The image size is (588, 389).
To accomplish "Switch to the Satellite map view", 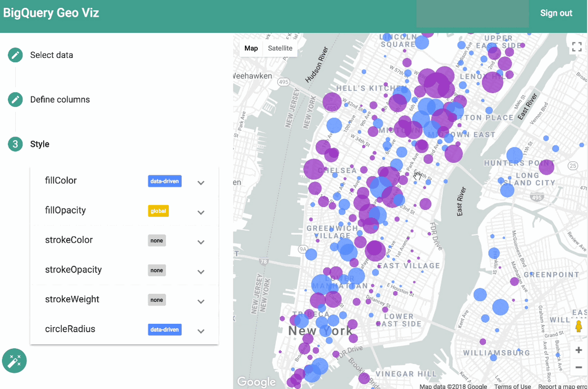I will pyautogui.click(x=280, y=48).
